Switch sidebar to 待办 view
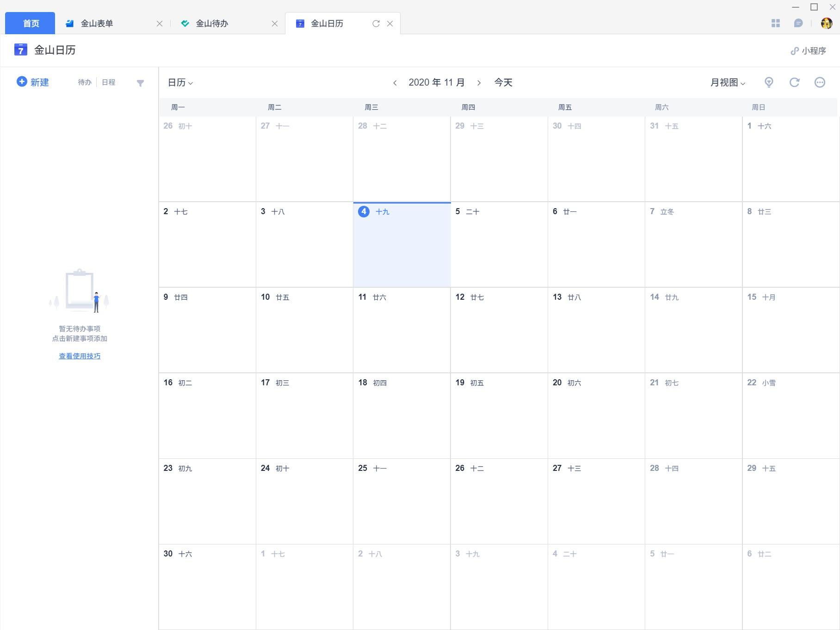840x630 pixels. pos(85,82)
